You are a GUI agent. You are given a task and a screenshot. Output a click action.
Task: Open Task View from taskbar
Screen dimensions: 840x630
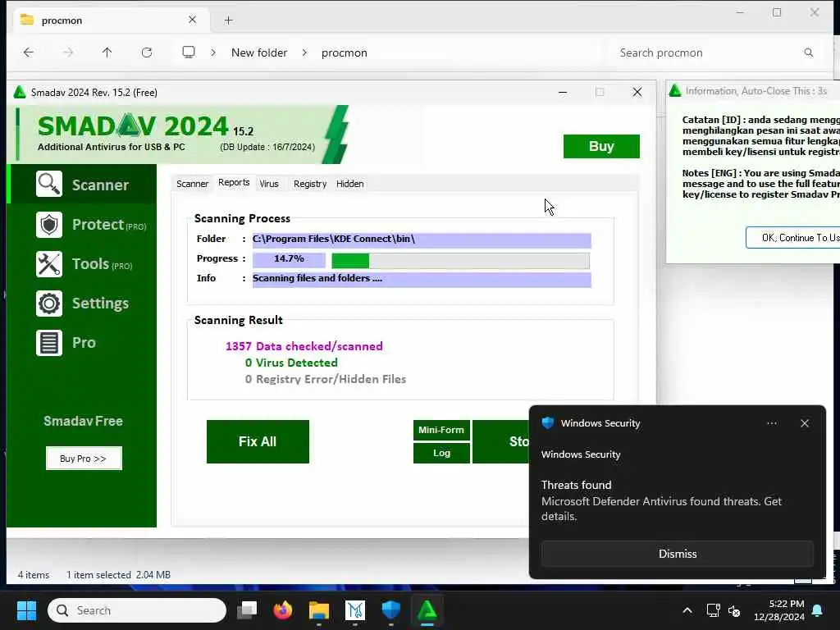(247, 610)
